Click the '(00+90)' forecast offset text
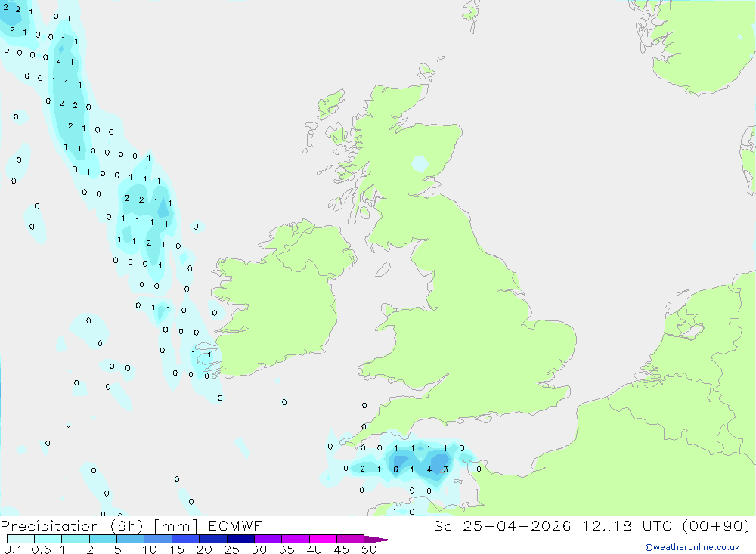Viewport: 756px width, 554px height. coord(717,526)
